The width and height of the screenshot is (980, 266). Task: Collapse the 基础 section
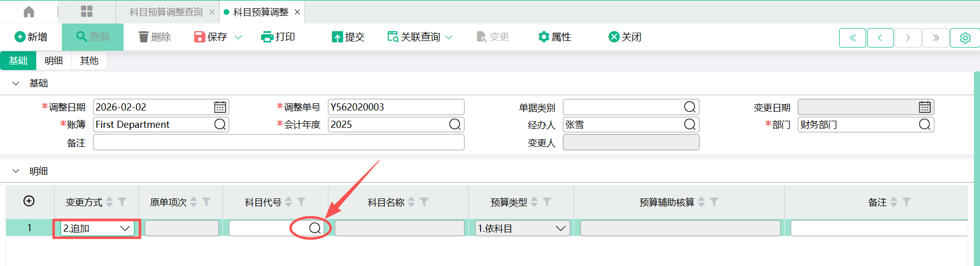click(x=16, y=83)
